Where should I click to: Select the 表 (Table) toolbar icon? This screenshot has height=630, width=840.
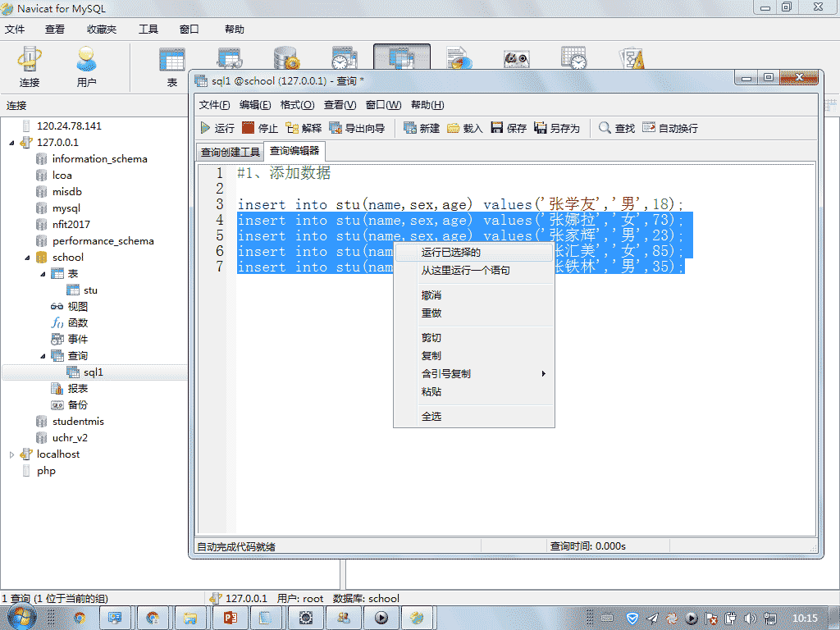(x=172, y=66)
